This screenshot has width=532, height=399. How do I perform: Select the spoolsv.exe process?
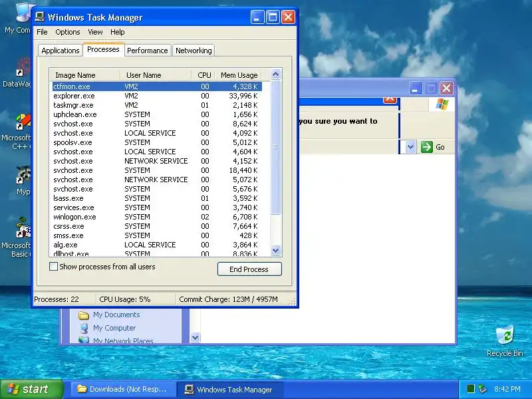[x=157, y=142]
